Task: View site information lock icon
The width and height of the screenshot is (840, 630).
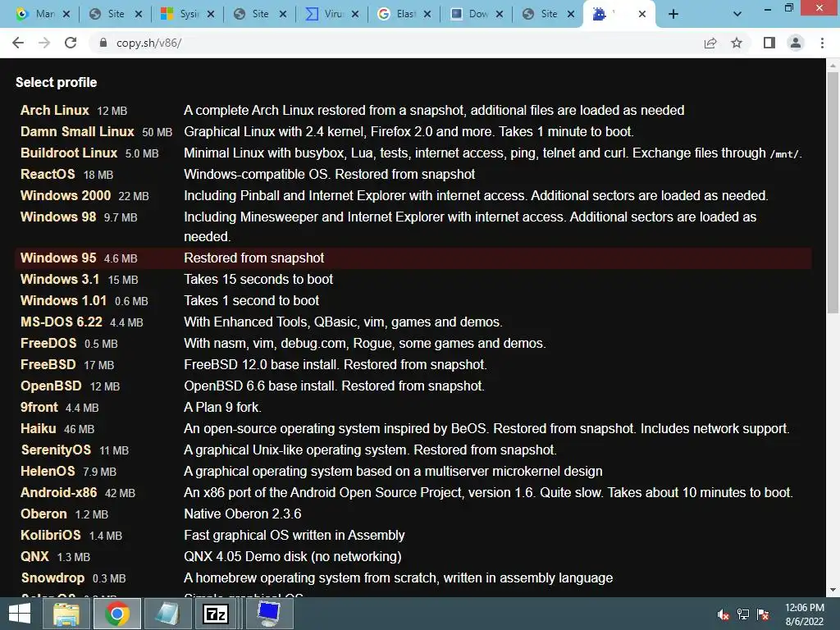Action: (x=103, y=43)
